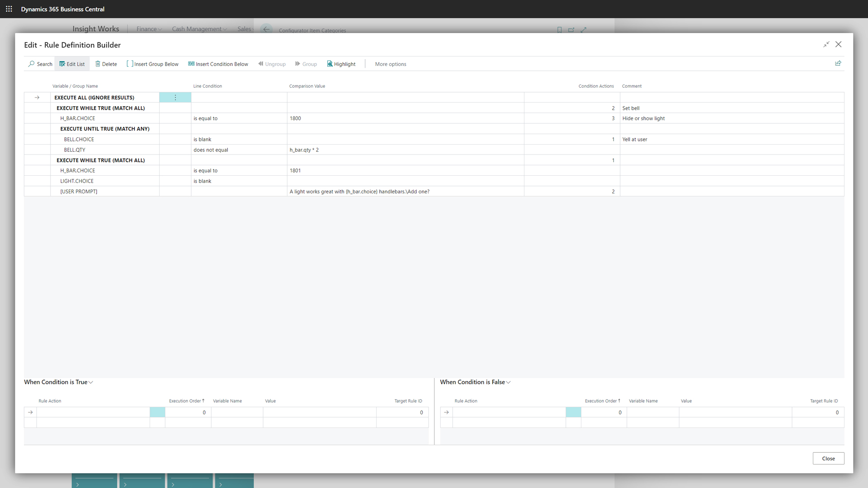Open More options menu
The height and width of the screenshot is (488, 868).
click(391, 64)
